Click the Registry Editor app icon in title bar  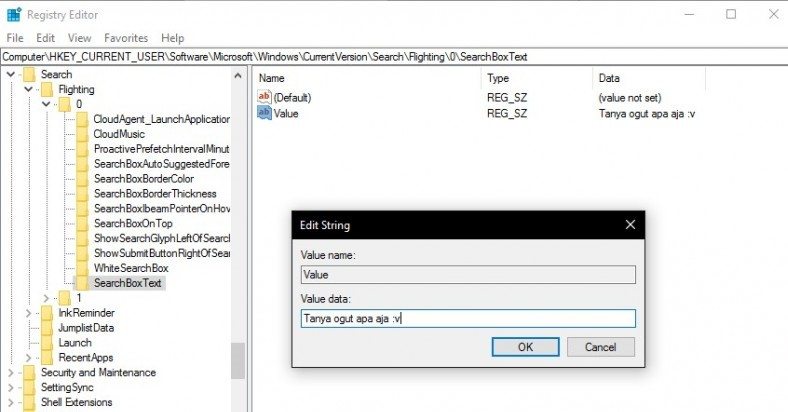pos(14,15)
